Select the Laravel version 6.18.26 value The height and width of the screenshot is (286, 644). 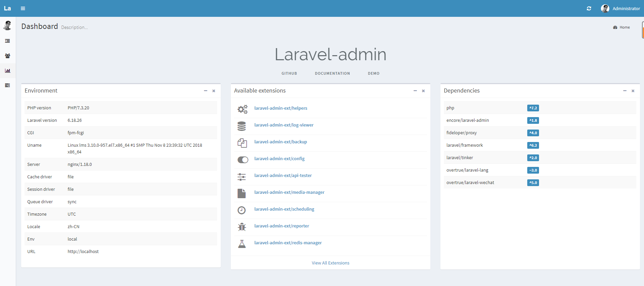tap(75, 120)
